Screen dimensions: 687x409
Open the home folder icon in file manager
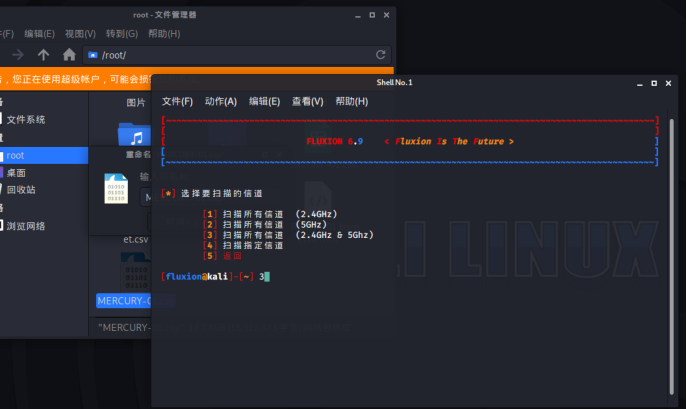[x=69, y=55]
